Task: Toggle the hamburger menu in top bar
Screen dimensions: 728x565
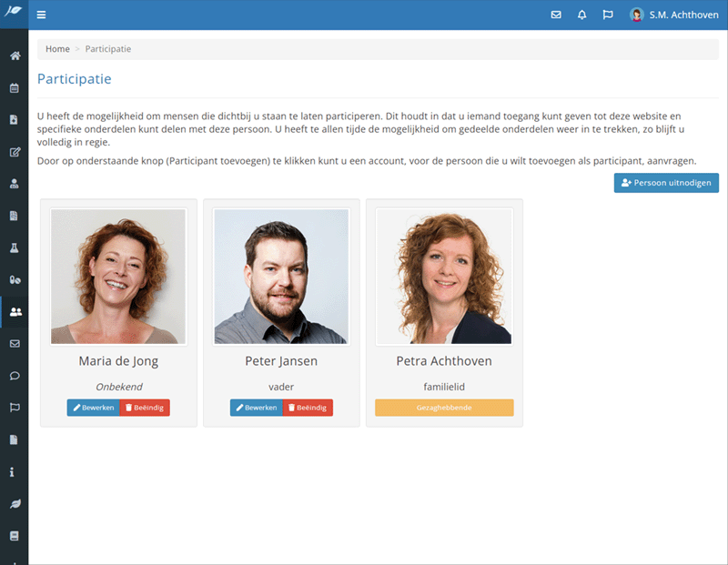Action: tap(41, 15)
